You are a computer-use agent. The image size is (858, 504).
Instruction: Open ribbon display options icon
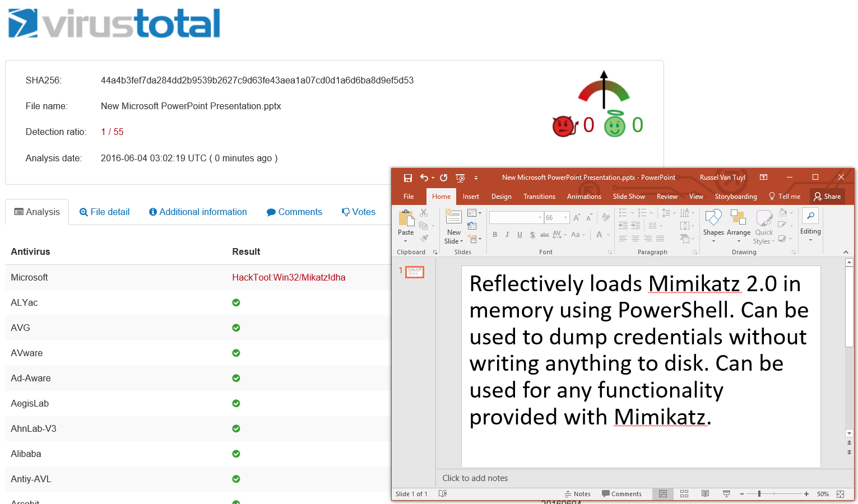click(763, 177)
